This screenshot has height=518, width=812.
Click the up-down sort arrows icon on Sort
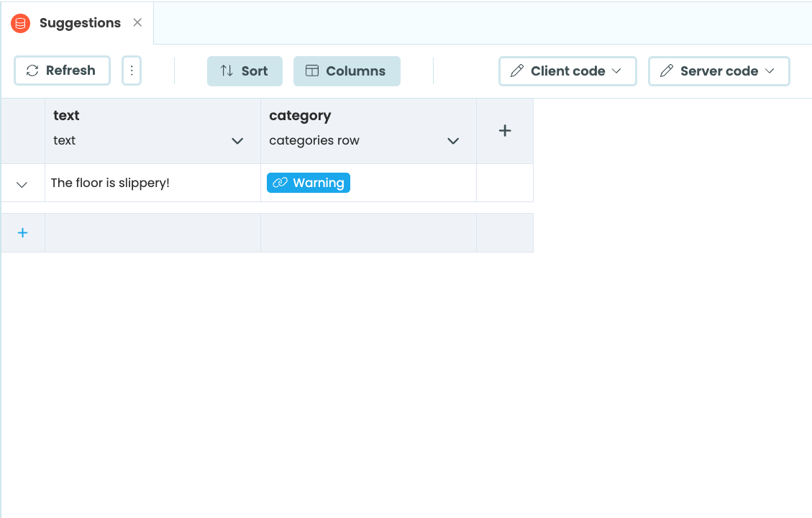tap(227, 71)
